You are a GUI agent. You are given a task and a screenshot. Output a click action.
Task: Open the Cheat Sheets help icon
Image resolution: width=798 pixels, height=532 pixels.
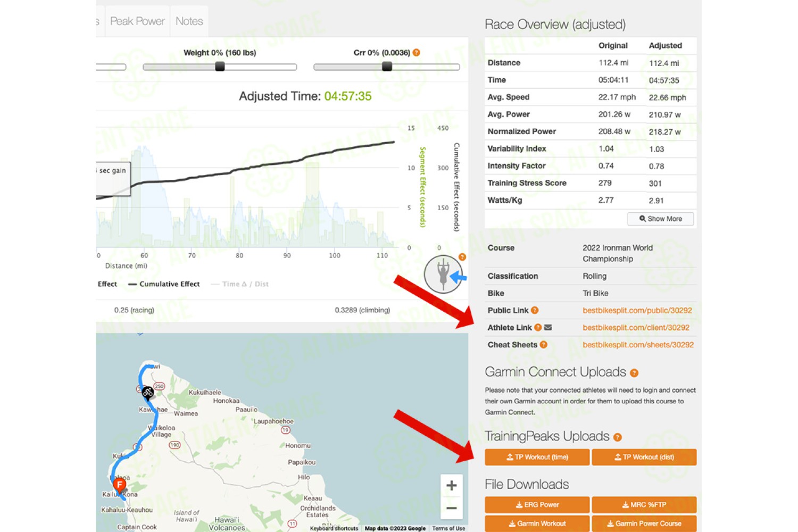[x=543, y=345]
